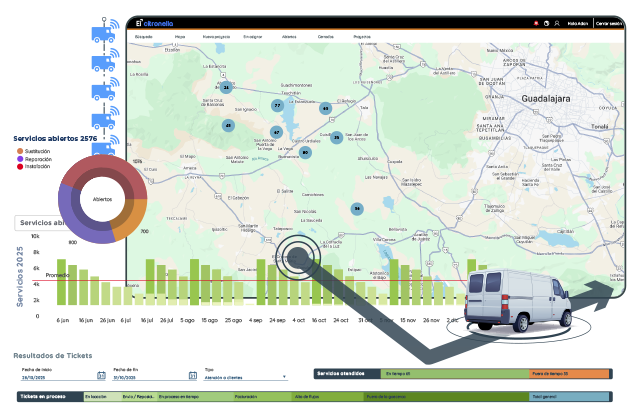
Task: Click the Citronella logo in header
Action: 156,22
